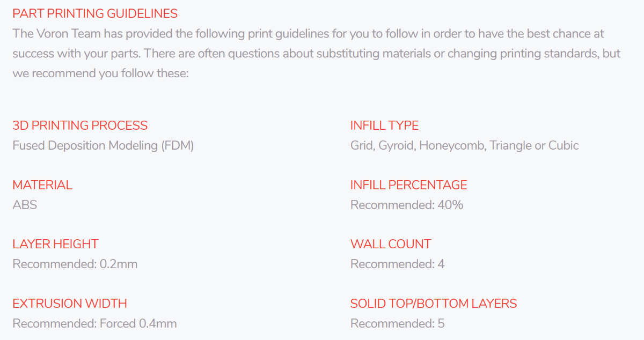Click the INFILL PERCENTAGE heading
The width and height of the screenshot is (644, 340).
click(x=409, y=185)
